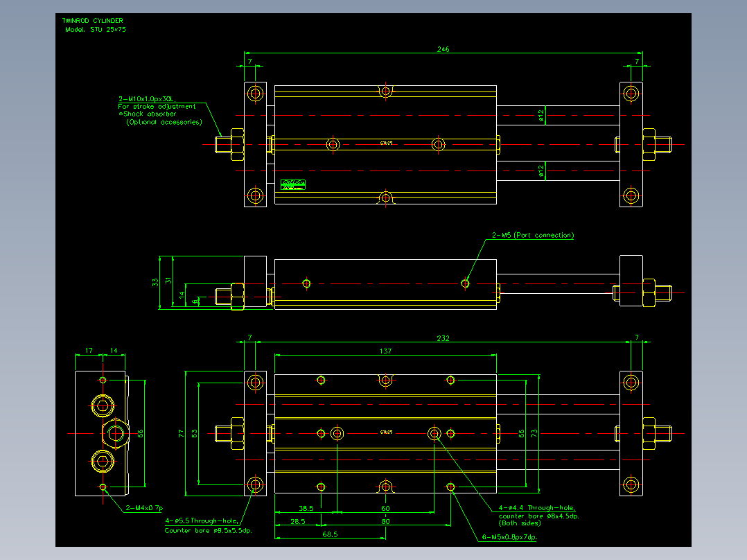747x560 pixels.
Task: Select the "2-M10x1.0px30L." annotation
Action: (x=147, y=99)
